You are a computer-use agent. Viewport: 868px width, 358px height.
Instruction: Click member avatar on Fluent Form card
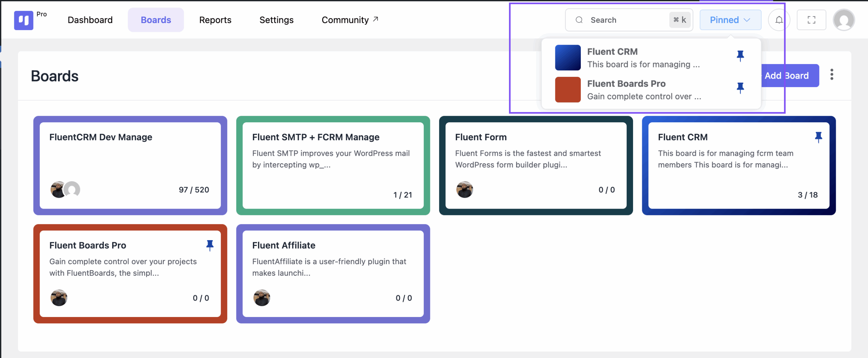465,189
